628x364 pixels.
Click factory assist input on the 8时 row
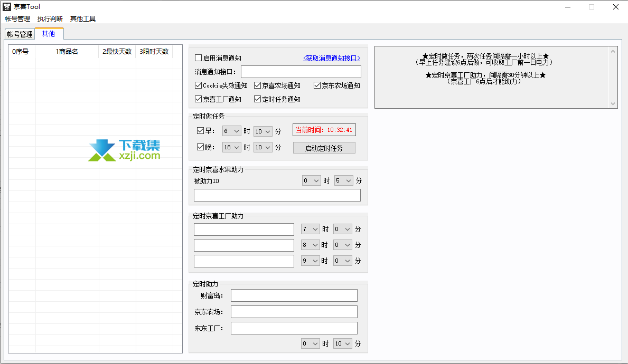[244, 245]
